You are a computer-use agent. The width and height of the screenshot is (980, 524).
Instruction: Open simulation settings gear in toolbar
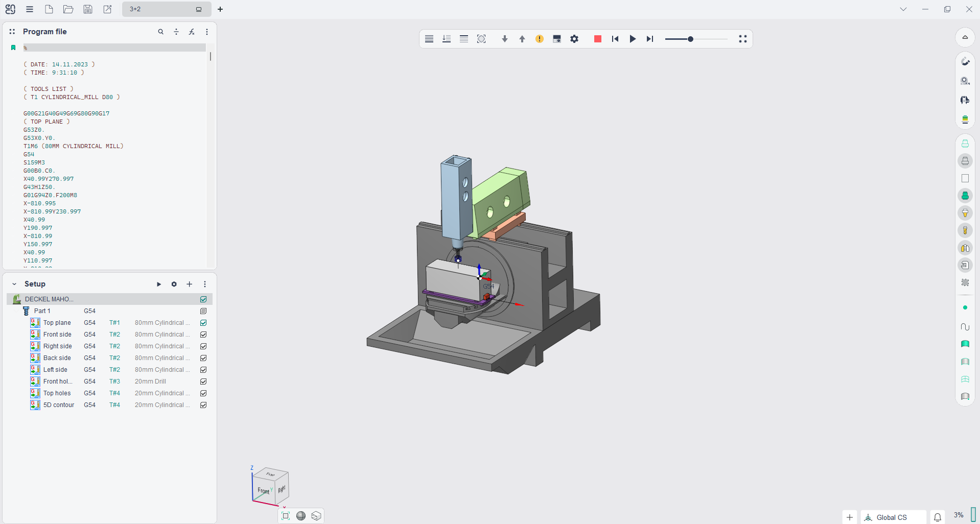tap(574, 39)
